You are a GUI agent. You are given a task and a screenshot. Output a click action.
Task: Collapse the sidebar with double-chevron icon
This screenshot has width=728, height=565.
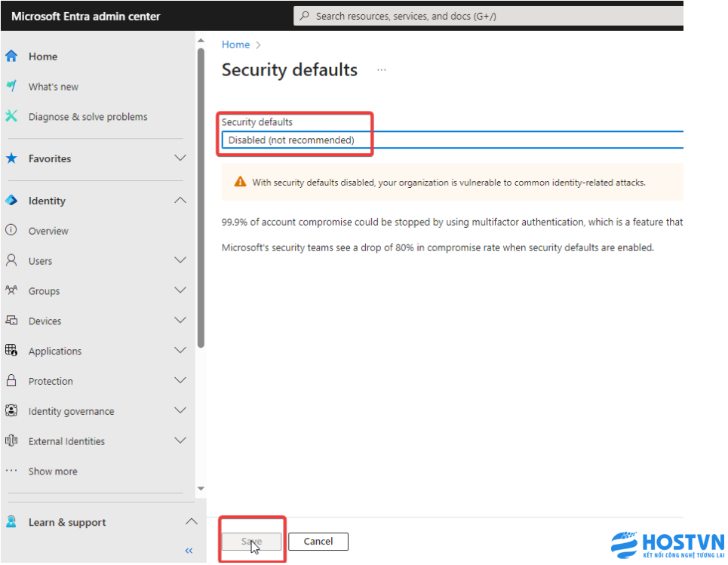[189, 551]
